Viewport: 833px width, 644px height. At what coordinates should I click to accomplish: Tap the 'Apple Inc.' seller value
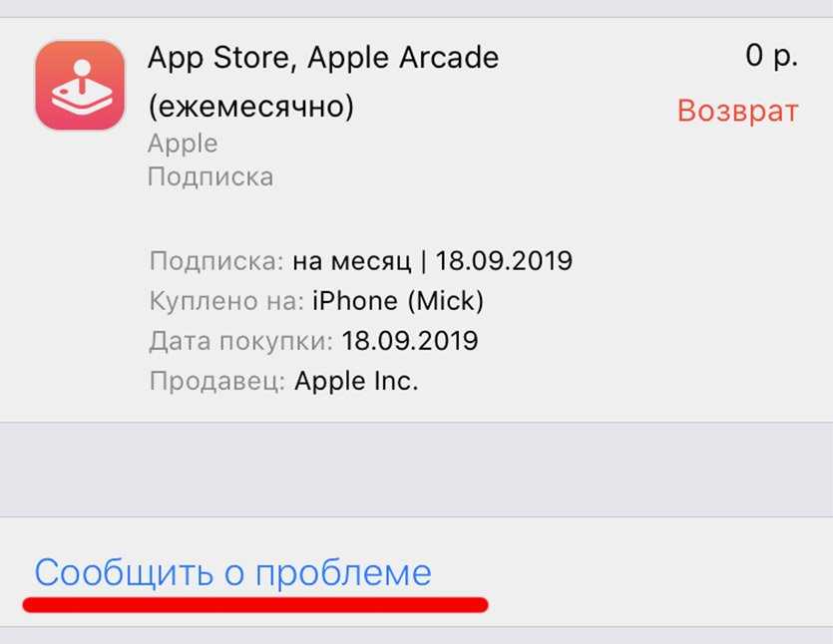tap(356, 381)
